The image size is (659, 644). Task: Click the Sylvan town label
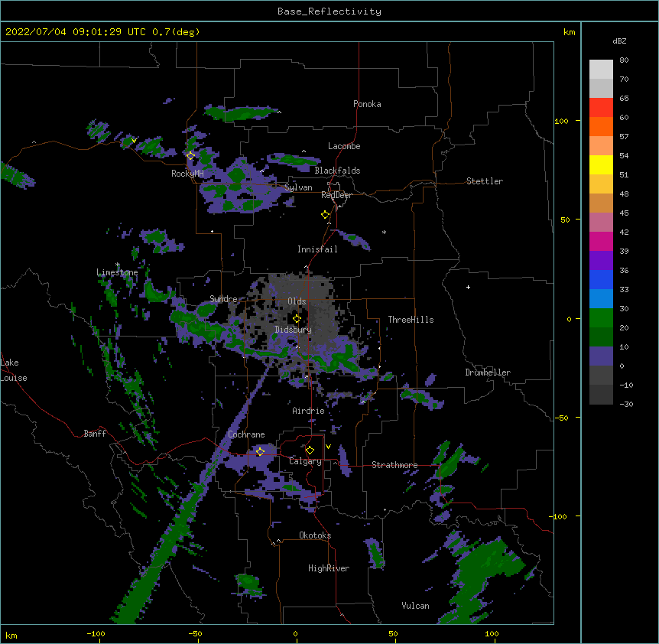coord(298,187)
